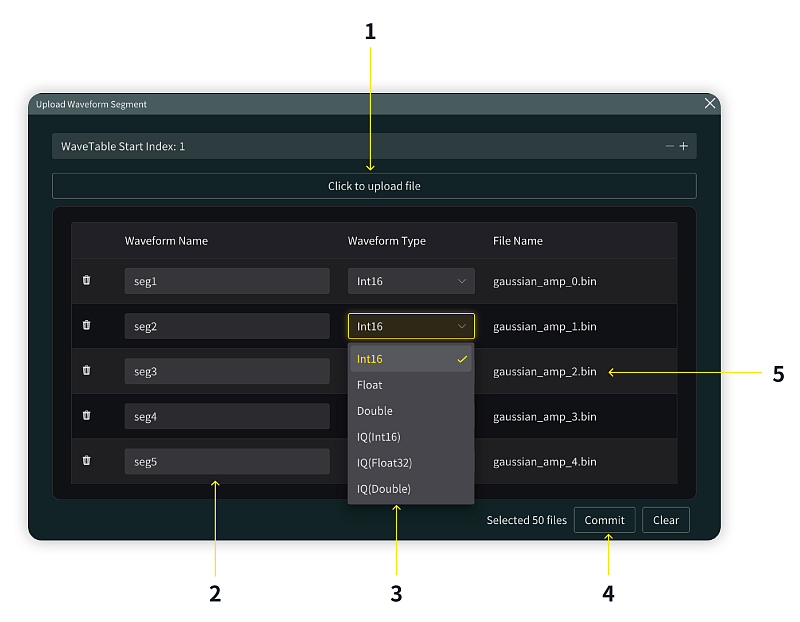Click the seg3 waveform name field

(x=227, y=371)
